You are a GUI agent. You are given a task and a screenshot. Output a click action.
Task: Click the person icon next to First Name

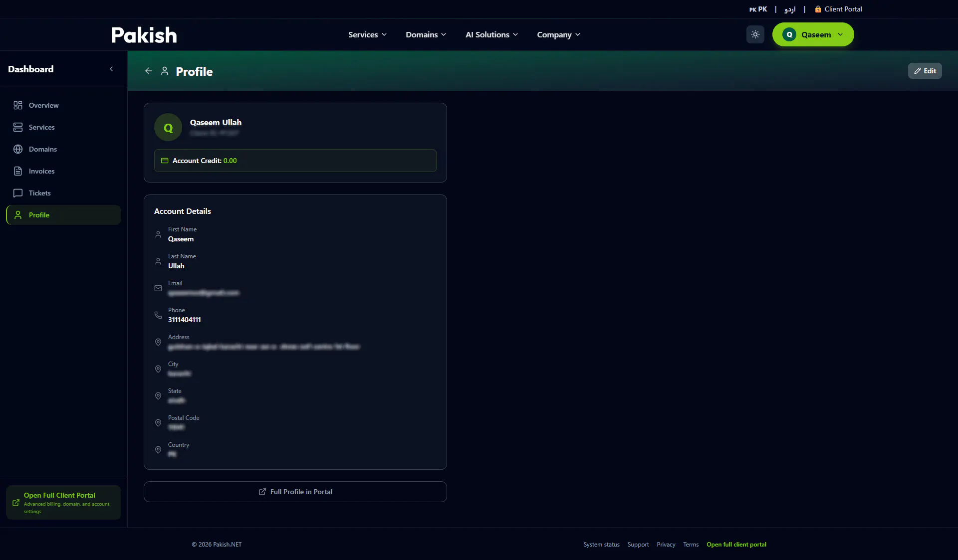[x=158, y=234]
